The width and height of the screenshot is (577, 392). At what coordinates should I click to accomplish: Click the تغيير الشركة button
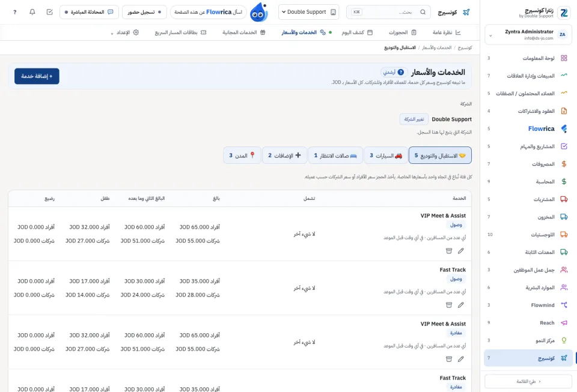click(414, 119)
